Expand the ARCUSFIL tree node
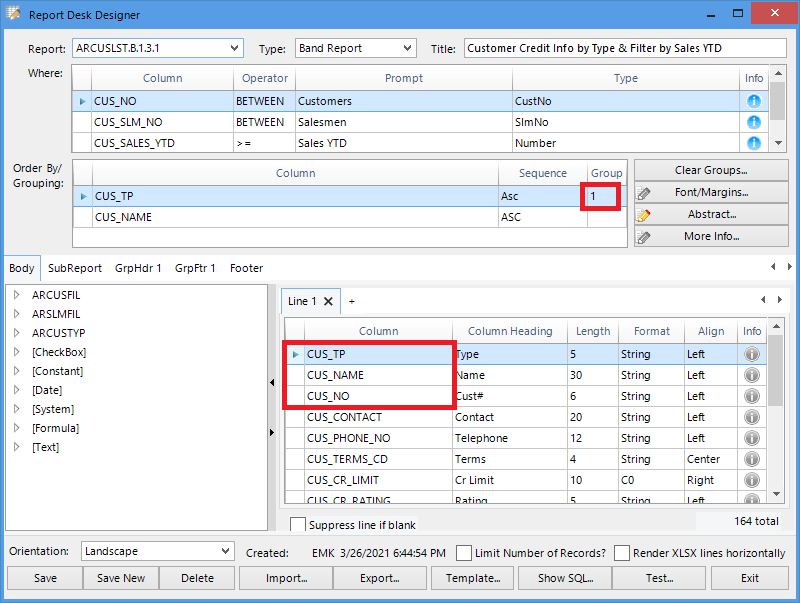The height and width of the screenshot is (603, 800). tap(17, 295)
